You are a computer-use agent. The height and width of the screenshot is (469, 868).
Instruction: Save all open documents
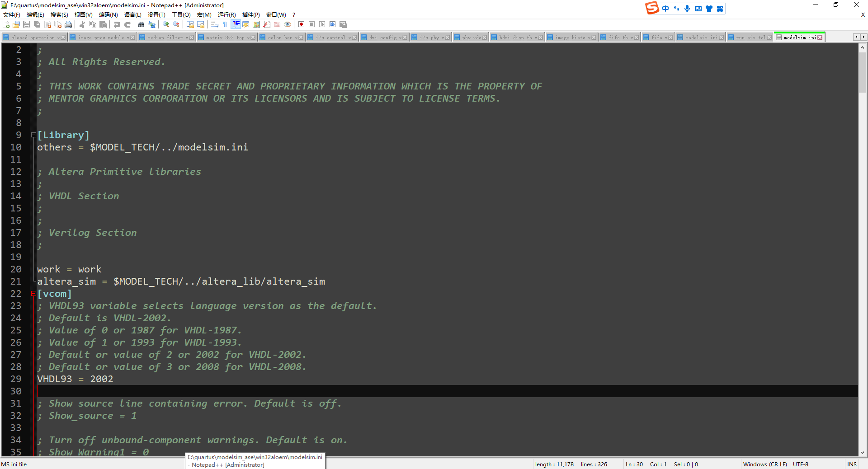click(37, 24)
